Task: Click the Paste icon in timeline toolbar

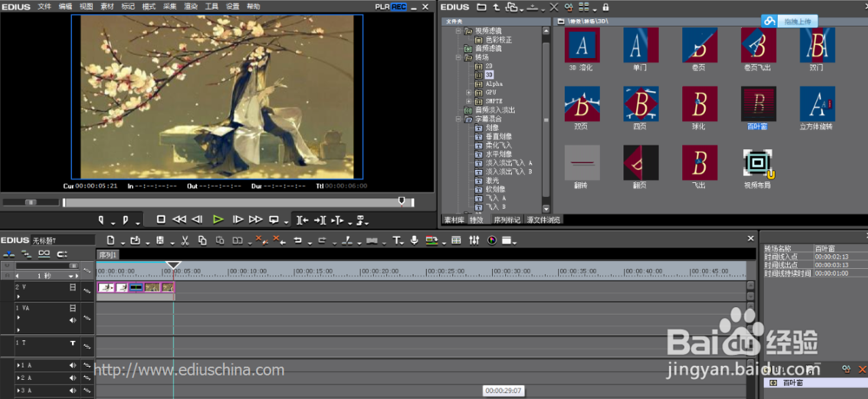Action: coord(220,240)
